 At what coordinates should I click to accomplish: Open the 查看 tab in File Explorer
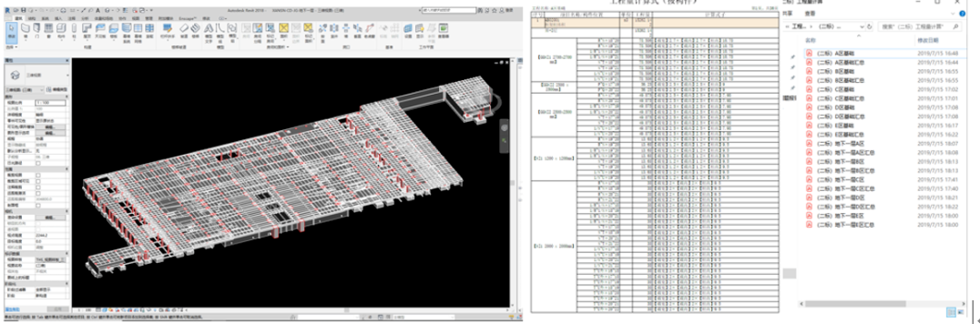tap(810, 13)
